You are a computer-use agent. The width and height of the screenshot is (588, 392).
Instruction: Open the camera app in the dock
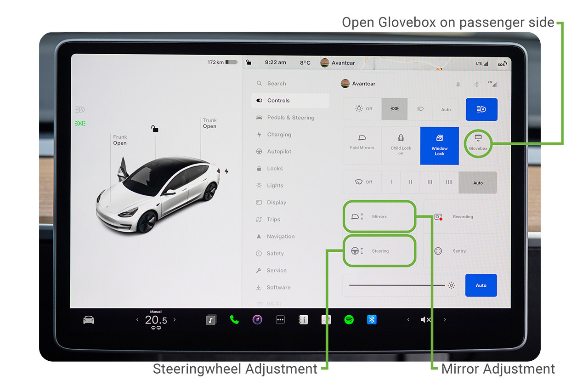257,320
